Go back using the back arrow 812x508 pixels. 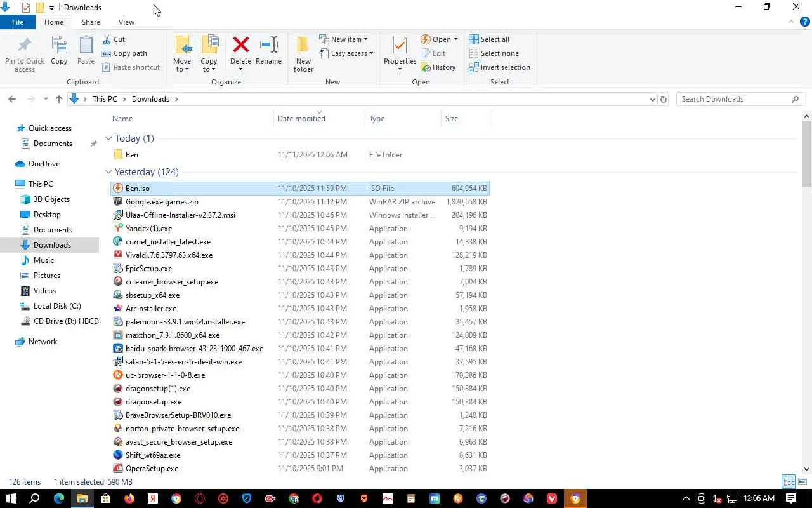tap(12, 99)
